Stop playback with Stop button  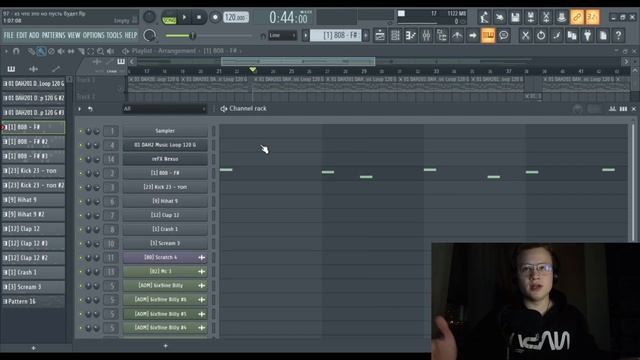pos(199,18)
